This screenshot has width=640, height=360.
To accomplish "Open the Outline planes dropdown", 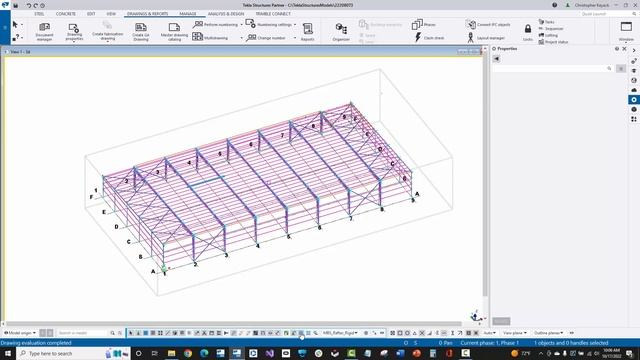I will (x=549, y=333).
